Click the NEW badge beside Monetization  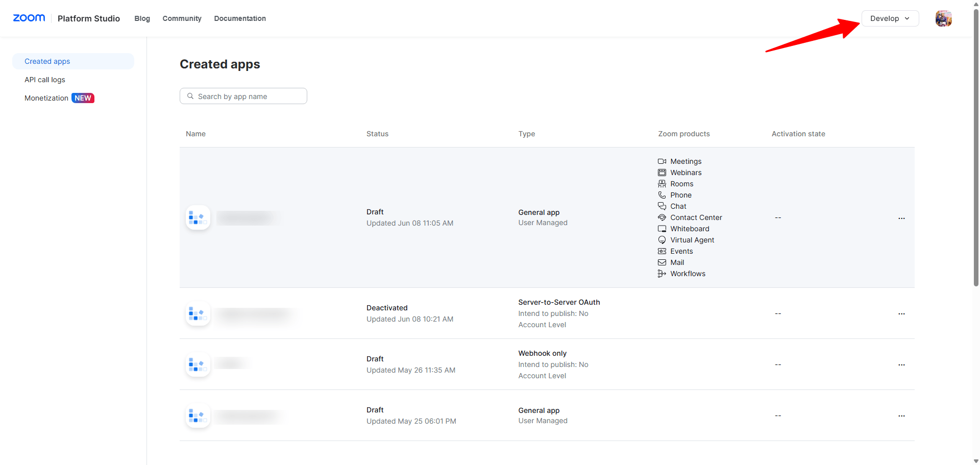tap(83, 98)
